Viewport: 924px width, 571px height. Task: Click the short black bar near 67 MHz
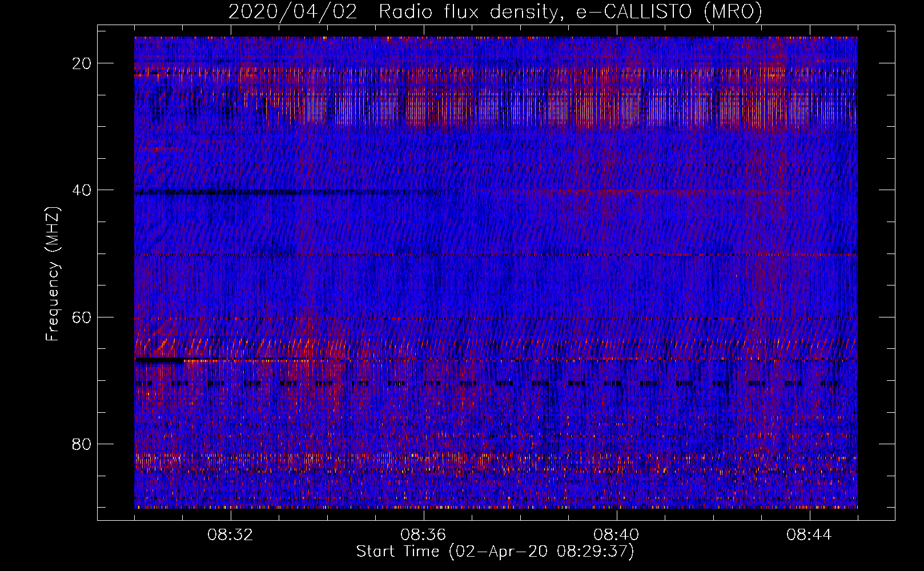coord(159,360)
